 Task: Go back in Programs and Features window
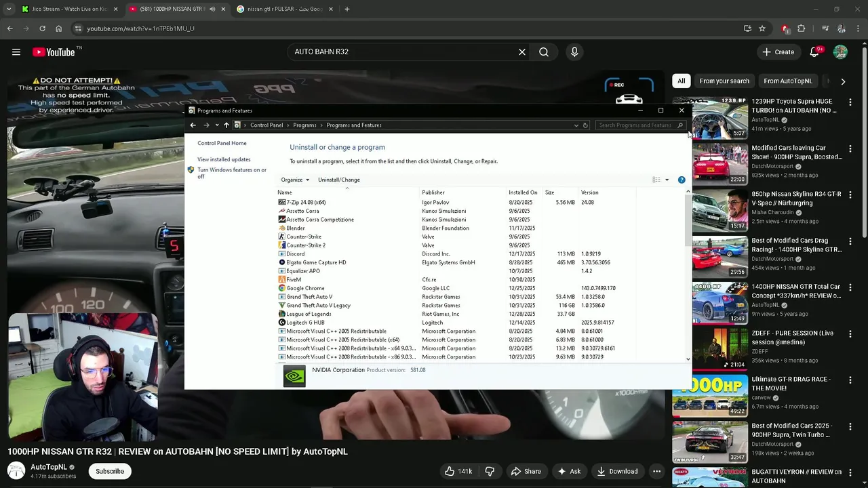(x=193, y=125)
